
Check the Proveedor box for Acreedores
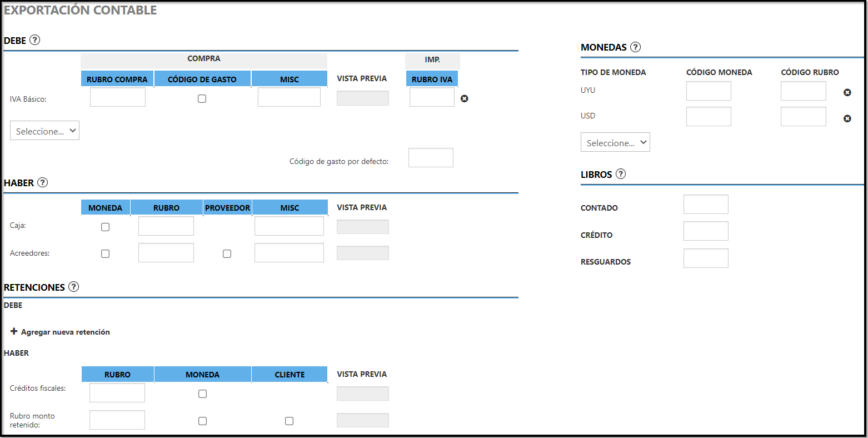(227, 253)
